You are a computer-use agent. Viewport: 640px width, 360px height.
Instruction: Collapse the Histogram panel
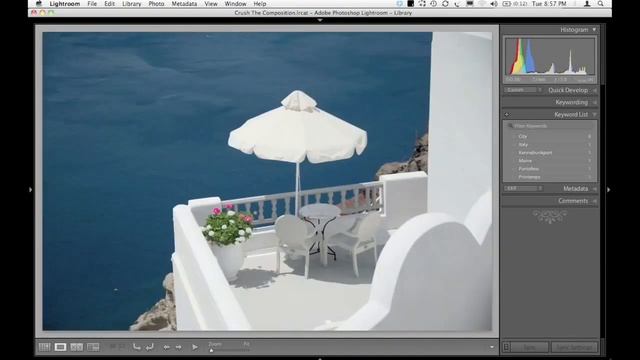click(x=594, y=30)
